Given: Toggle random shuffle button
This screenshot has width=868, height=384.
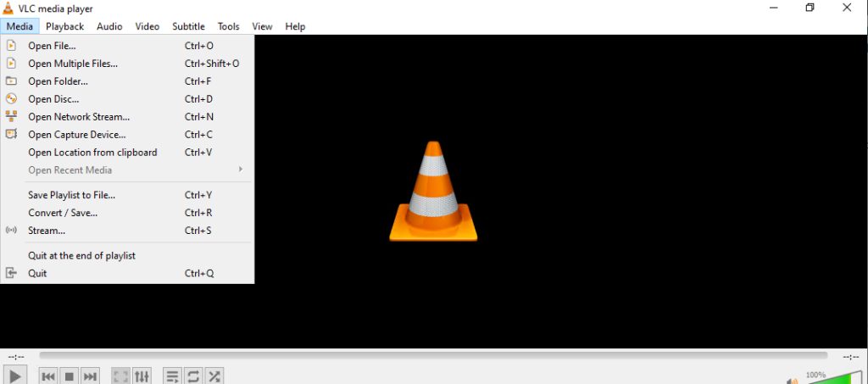Looking at the screenshot, I should click(x=214, y=377).
